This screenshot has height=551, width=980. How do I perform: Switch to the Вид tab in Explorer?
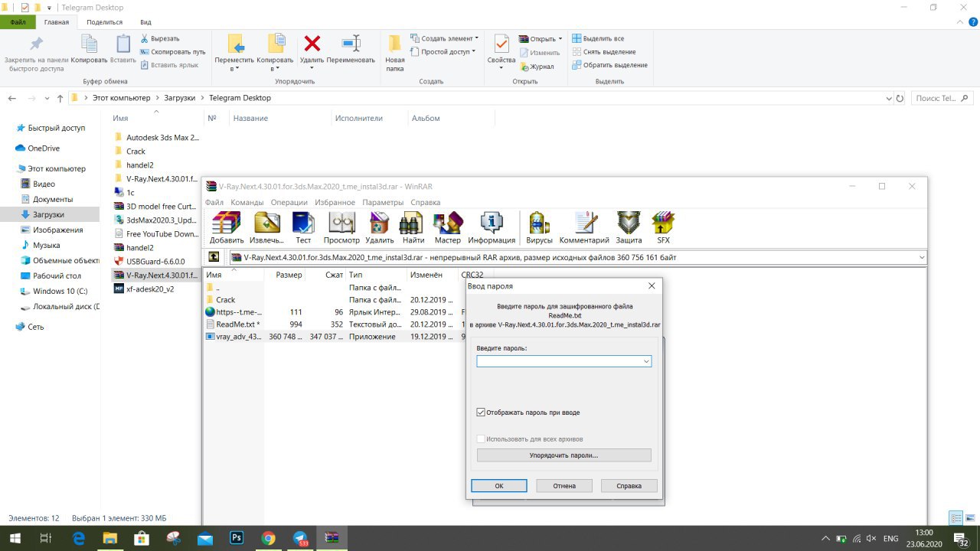145,23
